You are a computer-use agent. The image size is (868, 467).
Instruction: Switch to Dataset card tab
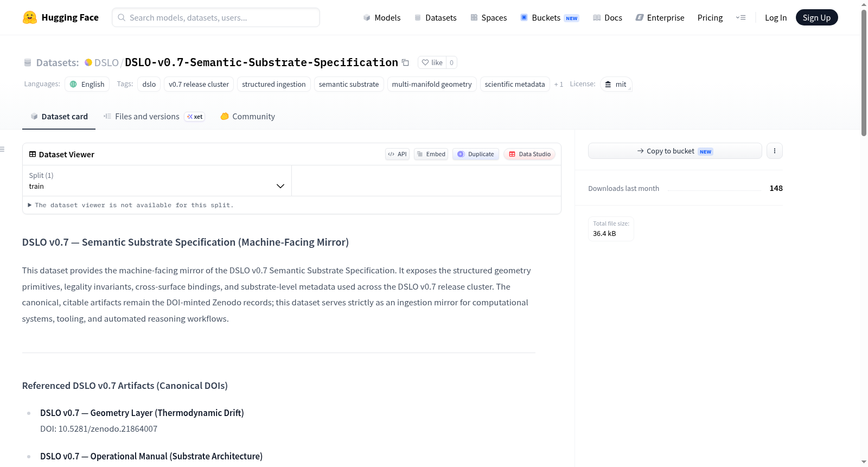[59, 117]
